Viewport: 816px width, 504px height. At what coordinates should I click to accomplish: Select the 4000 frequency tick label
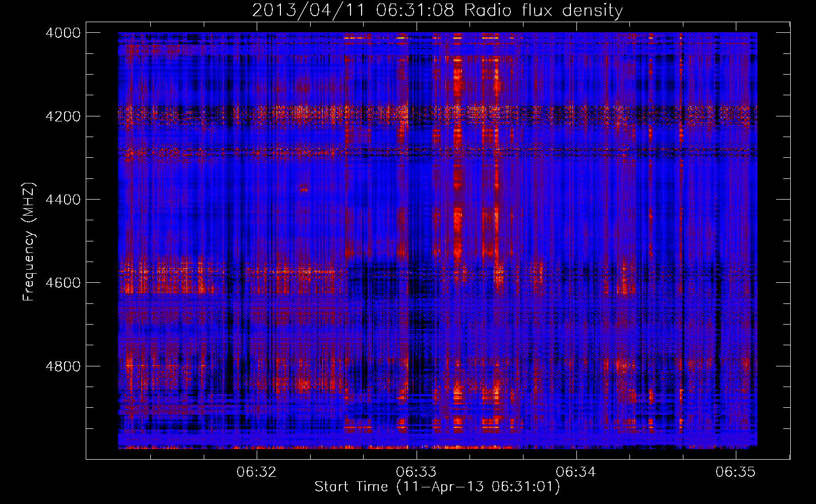pyautogui.click(x=63, y=33)
